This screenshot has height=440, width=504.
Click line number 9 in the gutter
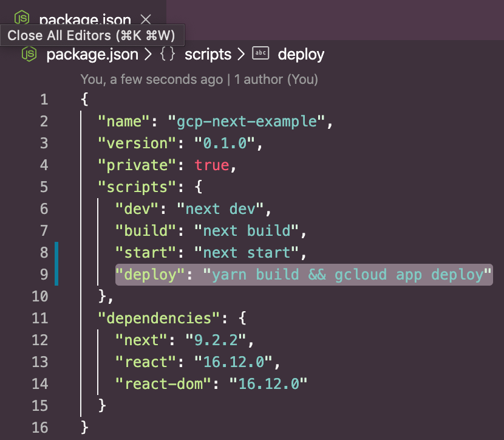point(44,274)
